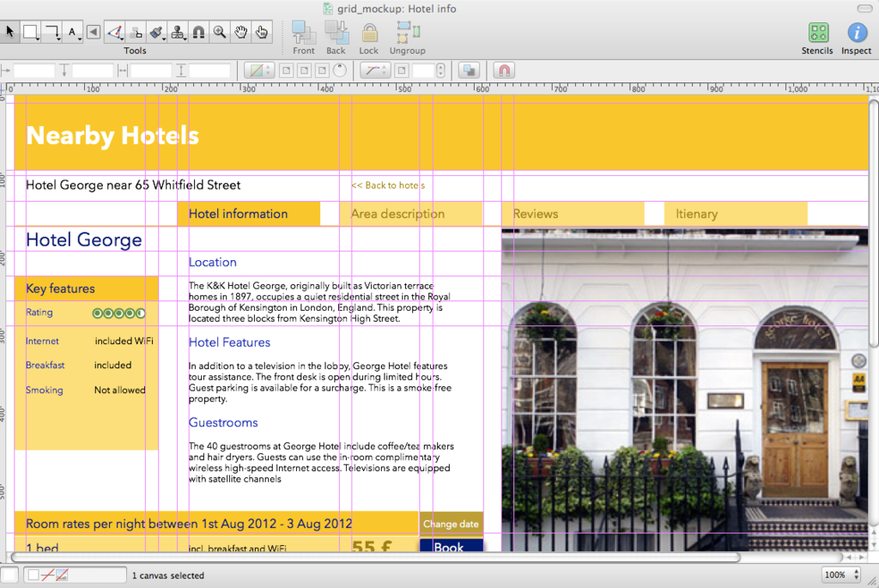Click the horizontal scrollbar thumb

pos(376,557)
